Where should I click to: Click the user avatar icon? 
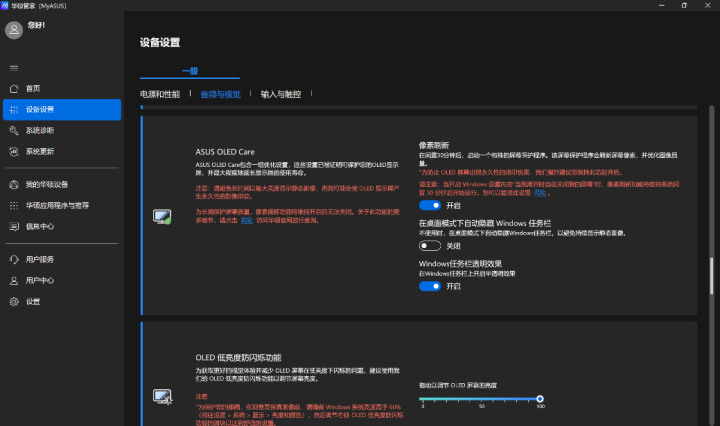[14, 30]
